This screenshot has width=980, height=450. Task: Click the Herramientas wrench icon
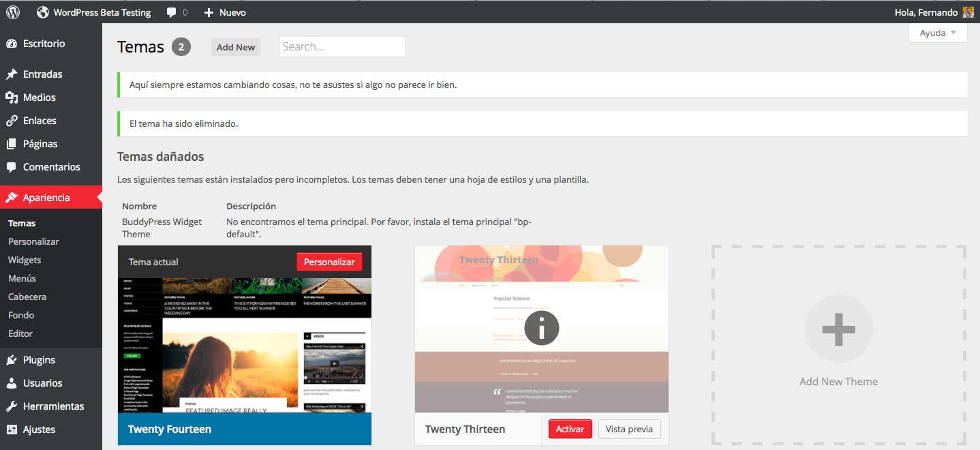pos(12,406)
